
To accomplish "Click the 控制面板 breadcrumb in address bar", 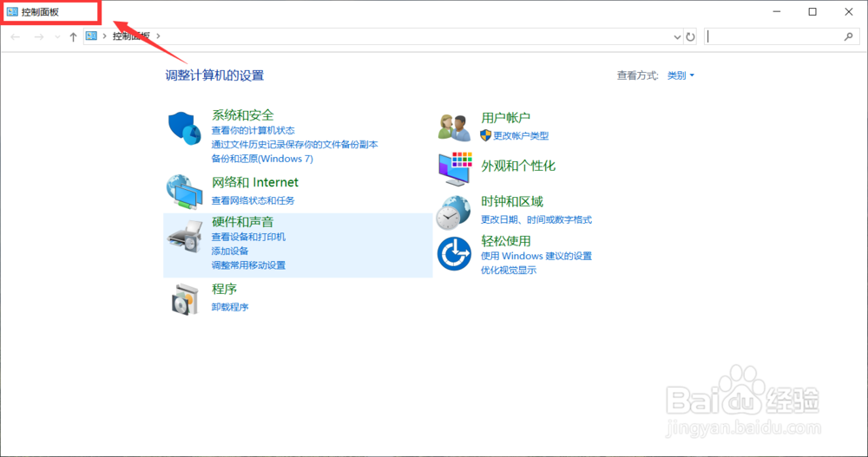I will click(x=131, y=36).
